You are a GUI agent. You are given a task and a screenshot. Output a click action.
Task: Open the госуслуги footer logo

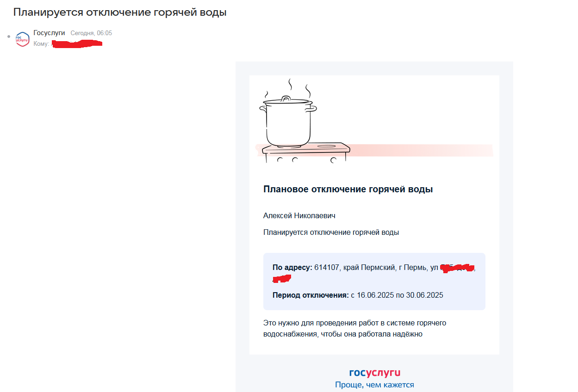[374, 373]
